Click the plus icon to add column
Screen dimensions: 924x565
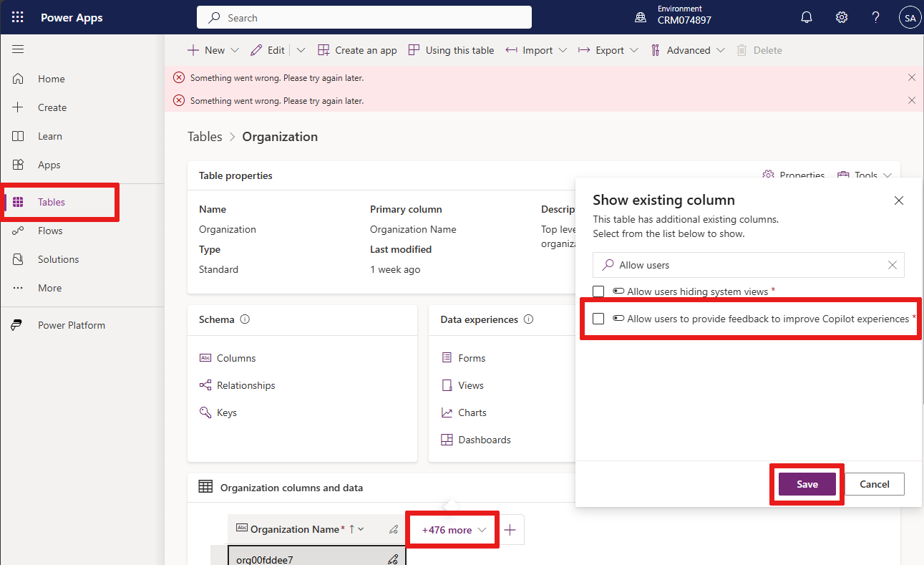coord(510,530)
